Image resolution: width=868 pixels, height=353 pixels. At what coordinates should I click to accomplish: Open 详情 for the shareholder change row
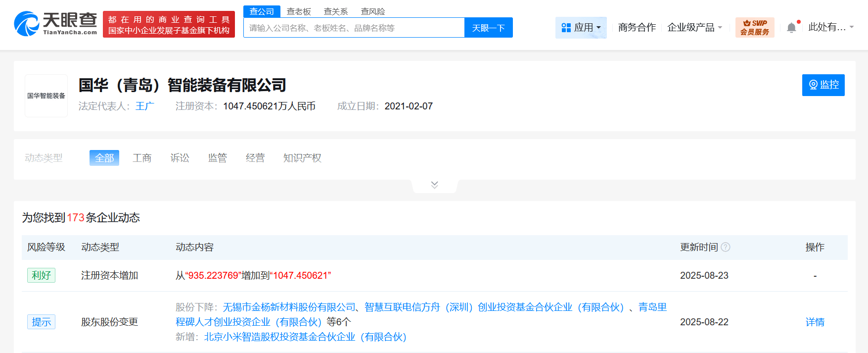click(x=815, y=322)
